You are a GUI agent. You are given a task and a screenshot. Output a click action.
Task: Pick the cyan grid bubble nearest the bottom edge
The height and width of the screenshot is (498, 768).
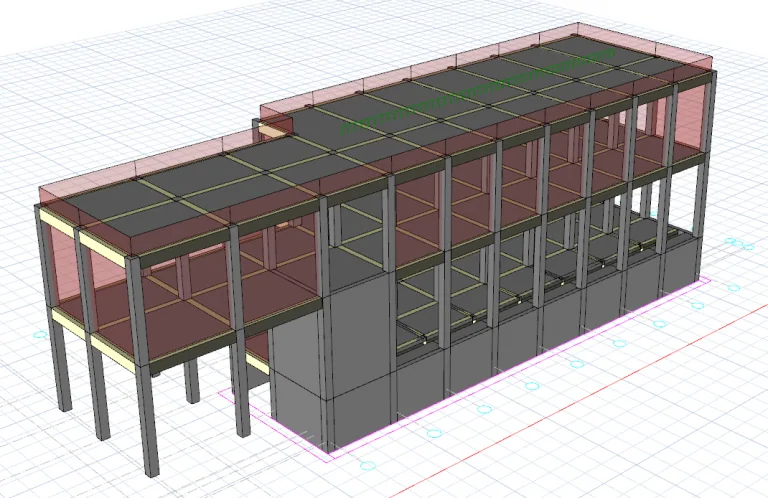tap(368, 465)
